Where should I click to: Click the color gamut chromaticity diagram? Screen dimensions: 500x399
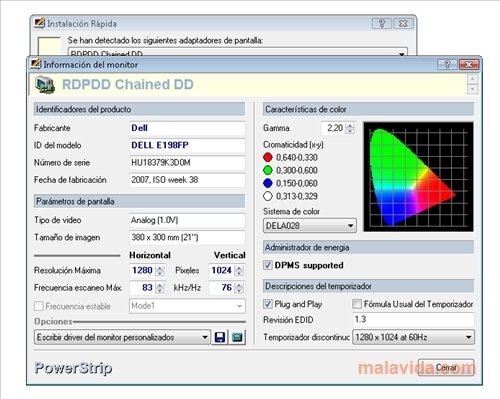pyautogui.click(x=418, y=177)
